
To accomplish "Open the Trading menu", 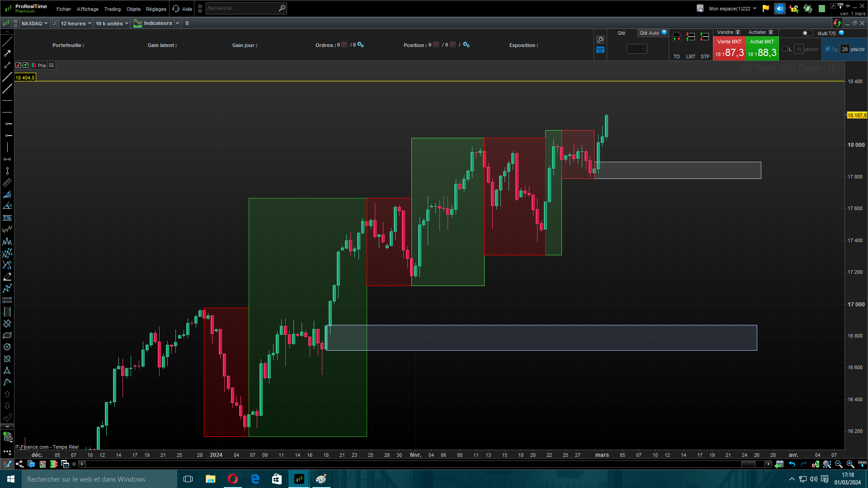I will click(112, 9).
